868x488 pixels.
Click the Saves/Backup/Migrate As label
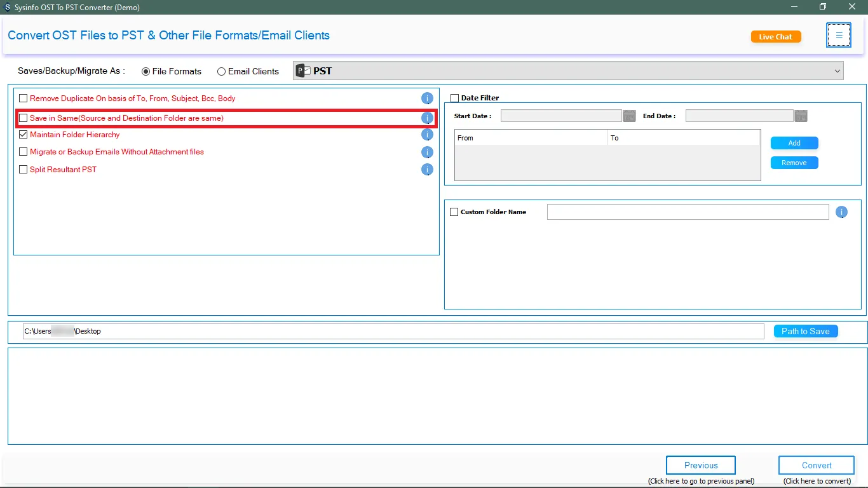pyautogui.click(x=71, y=71)
